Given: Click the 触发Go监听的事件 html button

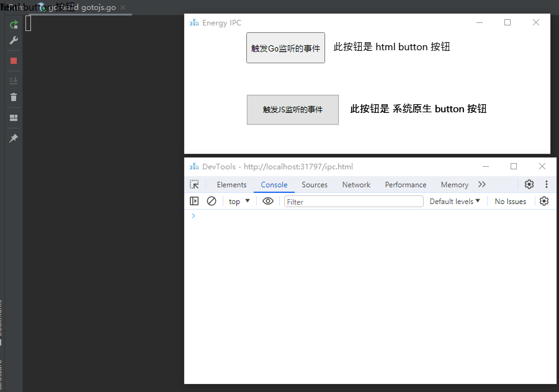Looking at the screenshot, I should tap(285, 48).
